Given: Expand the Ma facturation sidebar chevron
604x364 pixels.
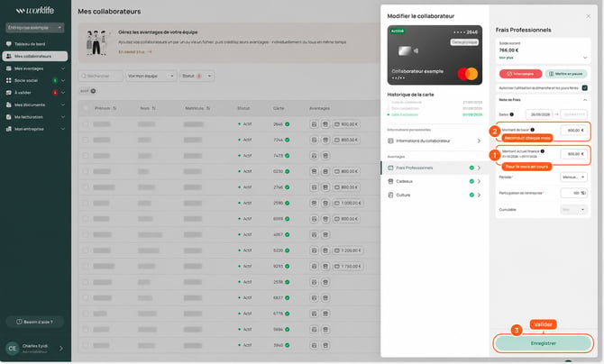Looking at the screenshot, I should click(63, 117).
